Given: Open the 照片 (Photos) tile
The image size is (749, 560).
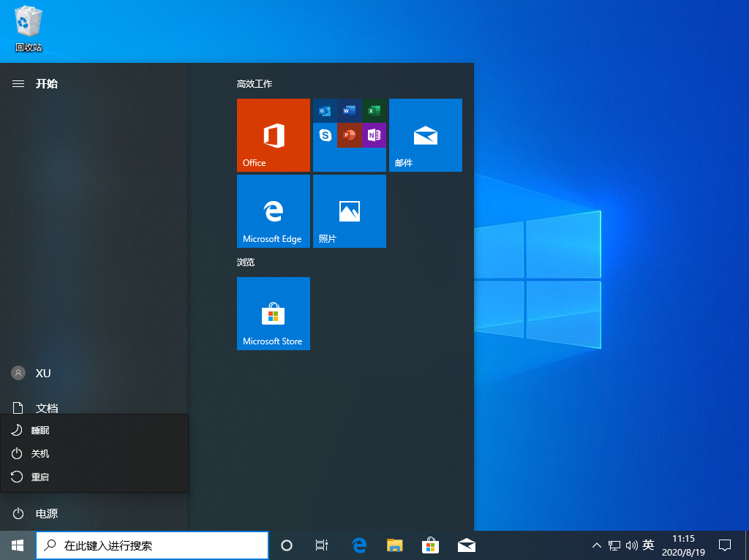Looking at the screenshot, I should click(349, 211).
